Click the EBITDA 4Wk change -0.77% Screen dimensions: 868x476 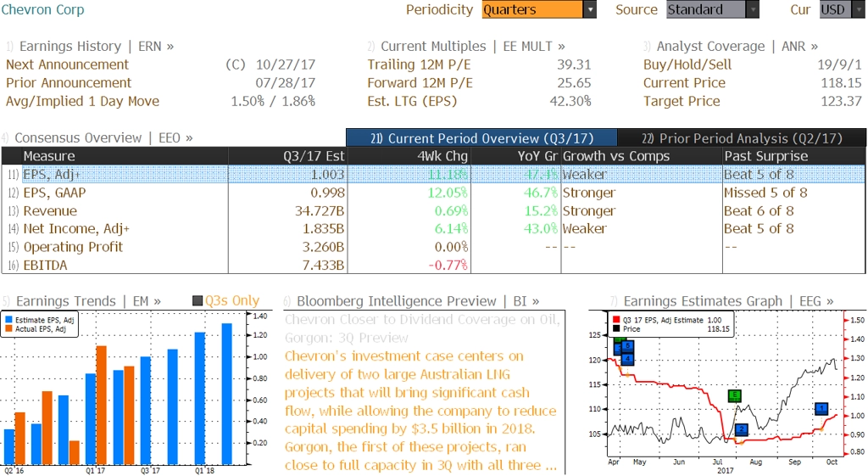coord(448,266)
